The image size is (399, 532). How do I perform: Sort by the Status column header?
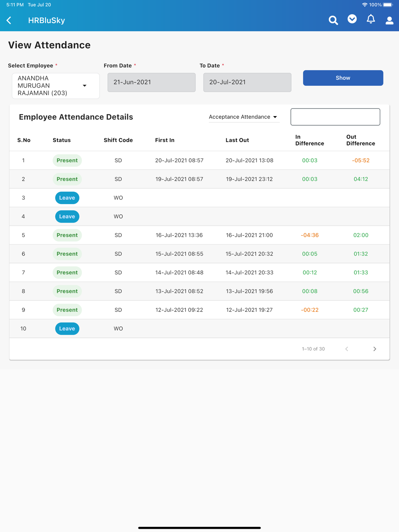point(61,140)
